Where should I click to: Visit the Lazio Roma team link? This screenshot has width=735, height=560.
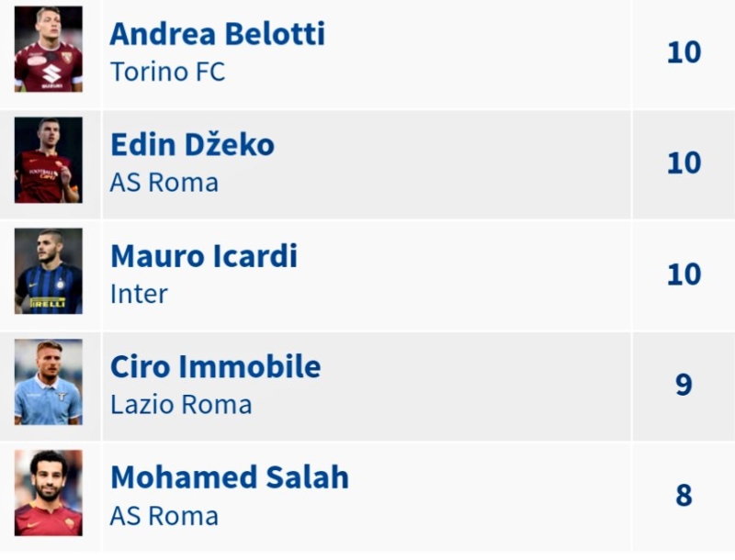pos(181,405)
